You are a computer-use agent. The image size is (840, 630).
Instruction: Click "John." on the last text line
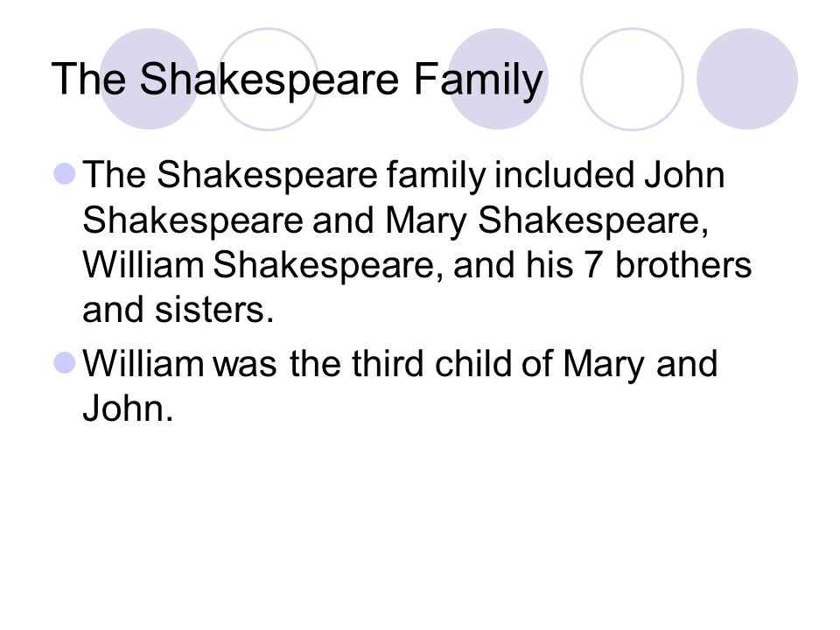tap(128, 409)
